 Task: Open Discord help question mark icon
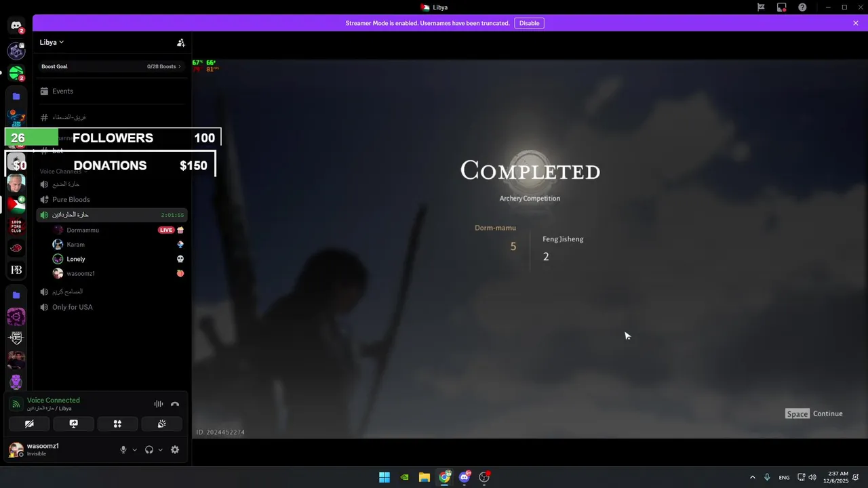(x=802, y=7)
